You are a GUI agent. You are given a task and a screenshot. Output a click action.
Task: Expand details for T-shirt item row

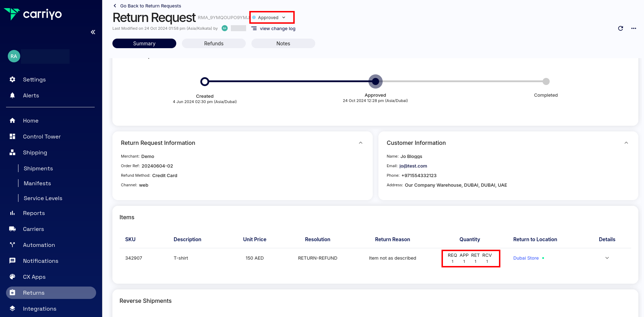[x=607, y=258]
